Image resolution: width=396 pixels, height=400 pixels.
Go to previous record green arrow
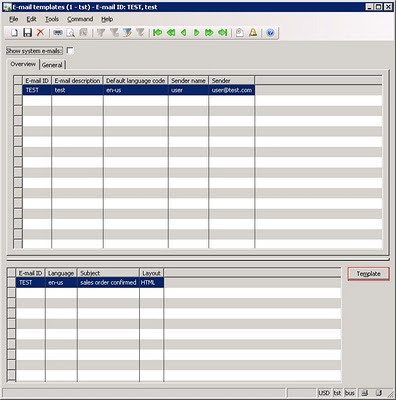point(183,33)
